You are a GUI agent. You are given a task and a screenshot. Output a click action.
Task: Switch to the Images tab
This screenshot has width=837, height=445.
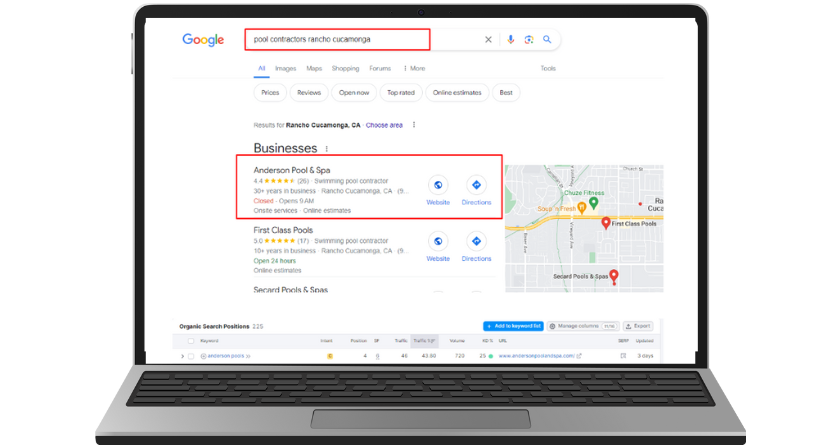tap(286, 68)
